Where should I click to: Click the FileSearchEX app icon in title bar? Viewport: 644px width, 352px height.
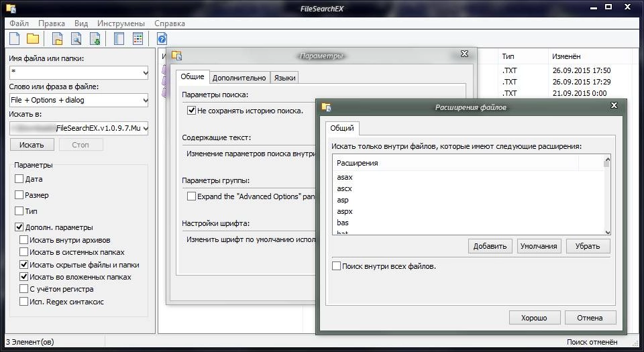coord(11,8)
